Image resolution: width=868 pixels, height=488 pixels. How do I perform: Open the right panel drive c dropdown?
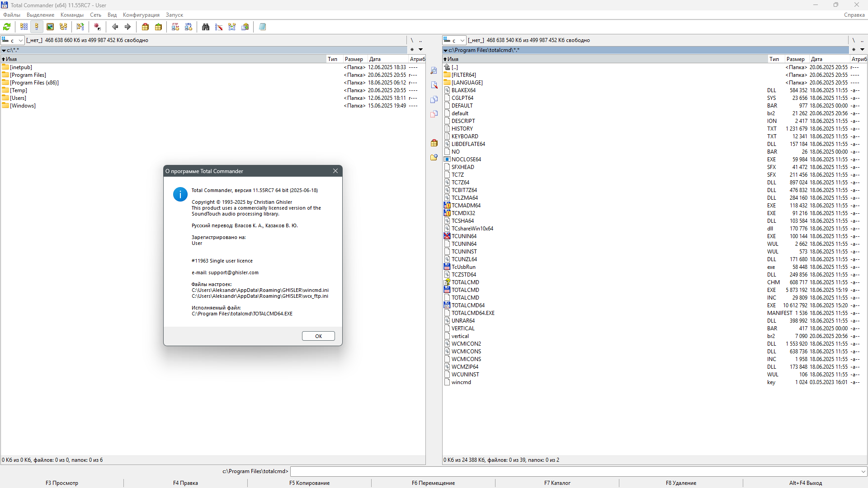(454, 40)
